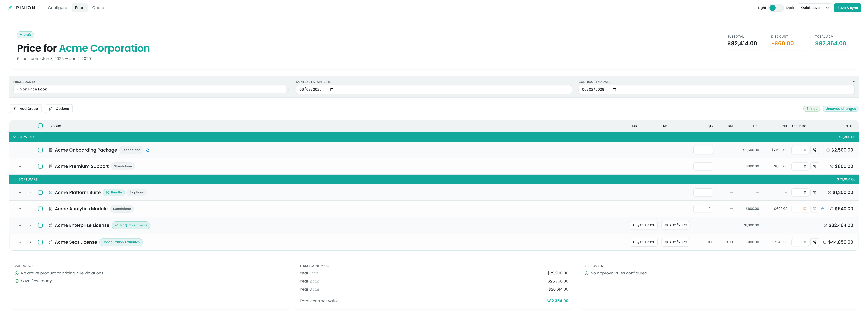Toggle the Light/Dark theme switch
Image resolution: width=868 pixels, height=334 pixels.
coord(776,8)
